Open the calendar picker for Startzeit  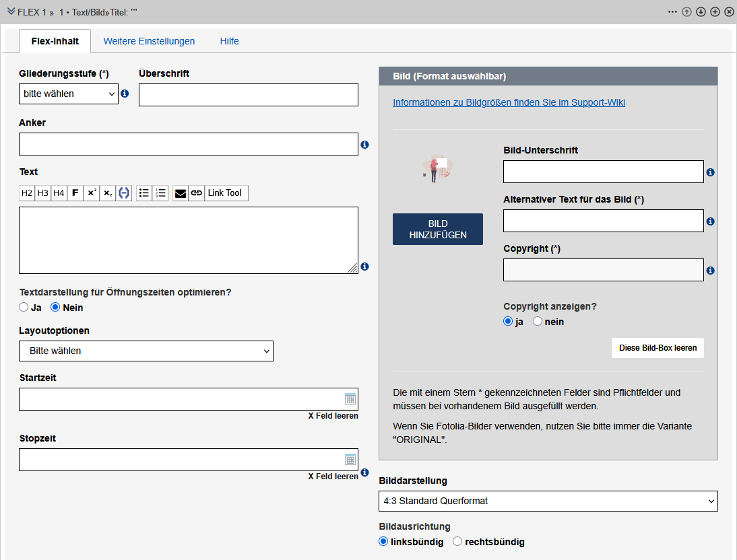coord(350,398)
